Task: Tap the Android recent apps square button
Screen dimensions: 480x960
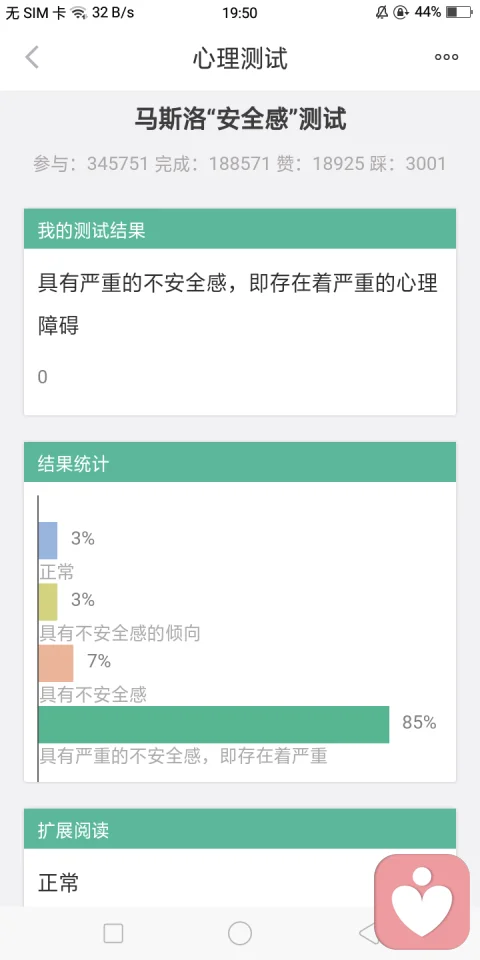Action: tap(113, 933)
